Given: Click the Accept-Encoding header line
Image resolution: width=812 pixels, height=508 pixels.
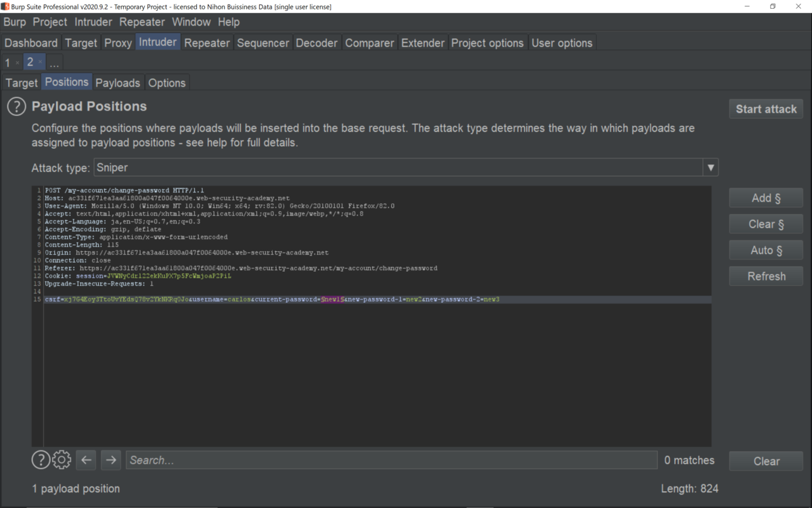Looking at the screenshot, I should point(103,230).
